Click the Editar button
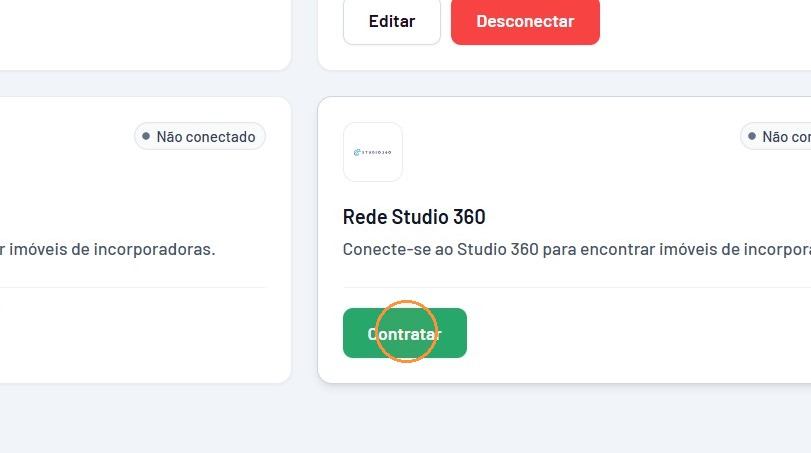This screenshot has height=453, width=811. pyautogui.click(x=392, y=21)
